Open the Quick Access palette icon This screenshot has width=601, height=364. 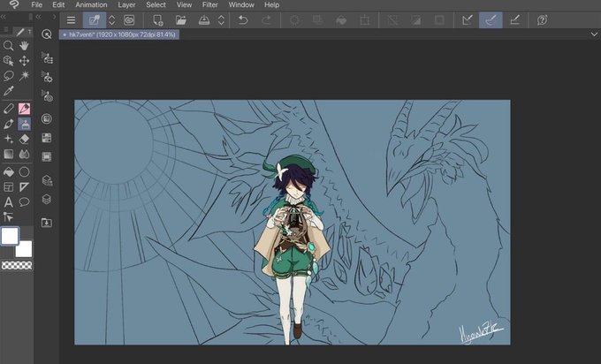click(46, 34)
